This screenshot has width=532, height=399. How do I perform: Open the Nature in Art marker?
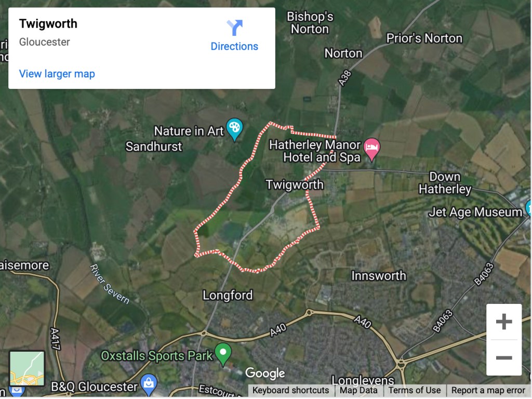coord(234,129)
